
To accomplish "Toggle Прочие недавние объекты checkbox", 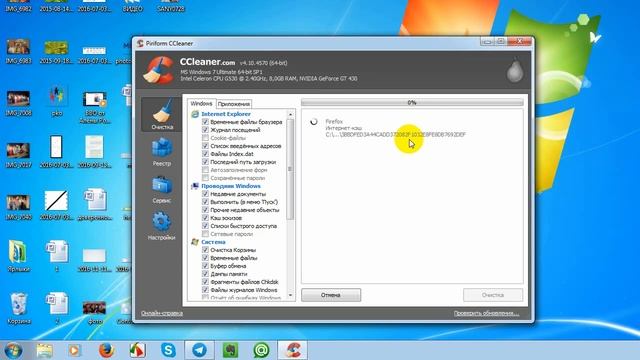I will click(x=205, y=210).
